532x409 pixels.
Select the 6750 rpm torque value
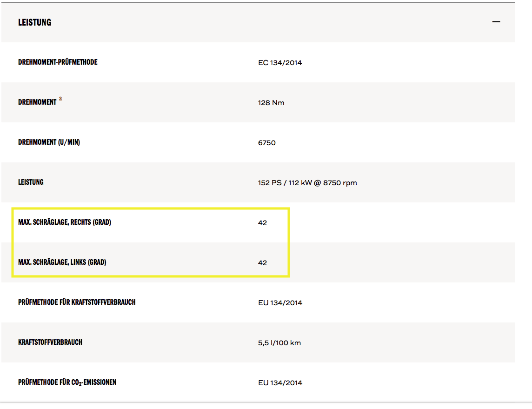coord(267,143)
